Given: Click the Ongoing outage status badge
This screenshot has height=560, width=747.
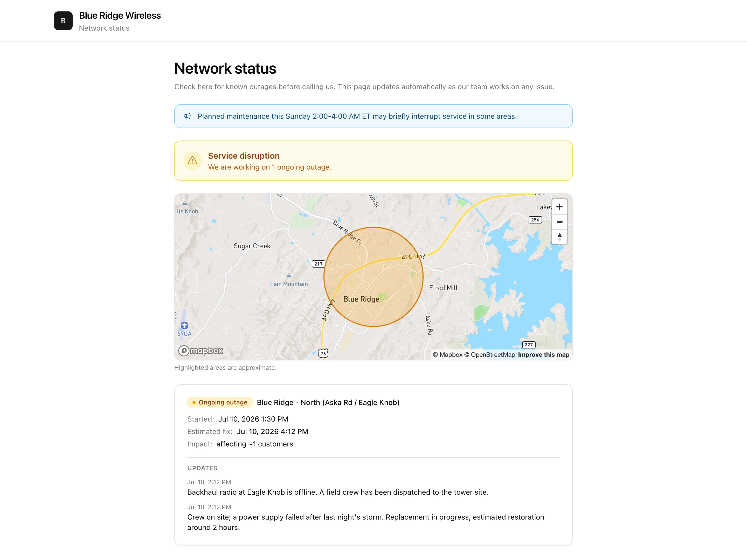Looking at the screenshot, I should click(219, 402).
